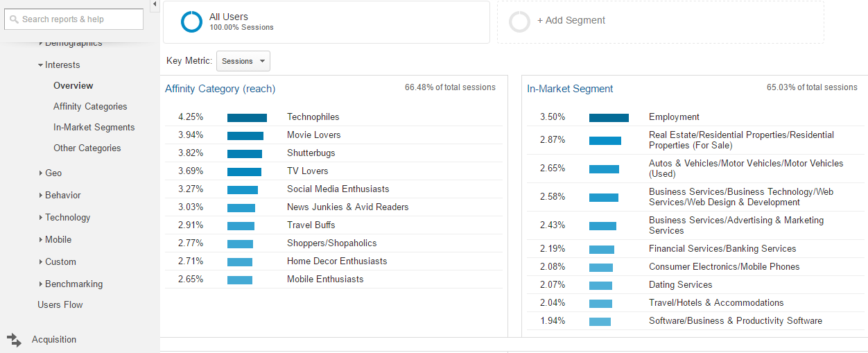This screenshot has width=868, height=353.
Task: Click the Acquisition arrows icon
Action: (x=15, y=339)
